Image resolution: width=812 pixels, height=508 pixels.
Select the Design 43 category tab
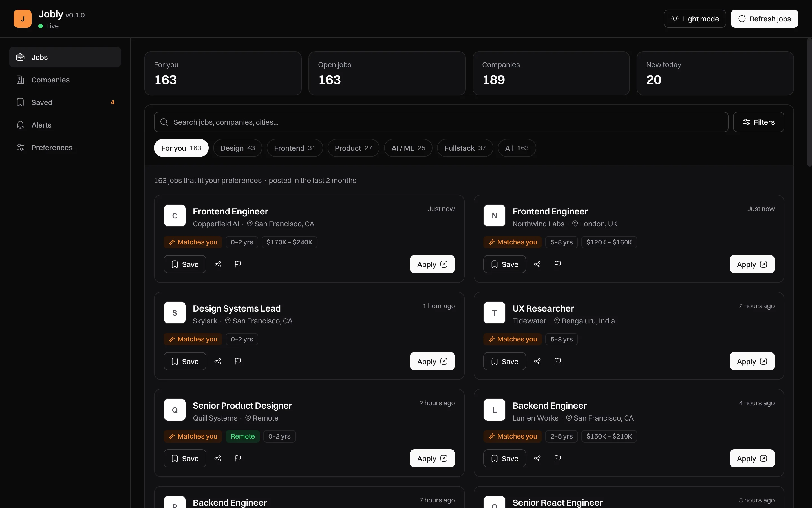pos(238,148)
